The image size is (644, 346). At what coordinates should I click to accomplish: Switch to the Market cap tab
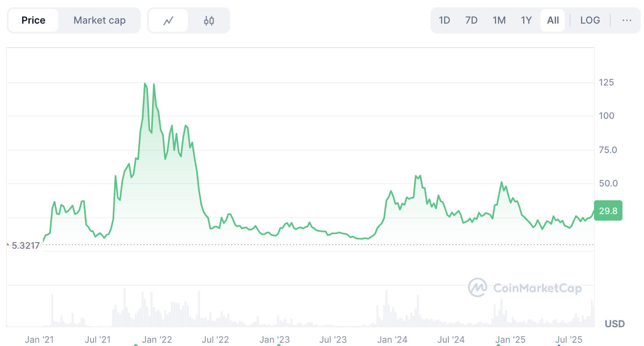100,20
